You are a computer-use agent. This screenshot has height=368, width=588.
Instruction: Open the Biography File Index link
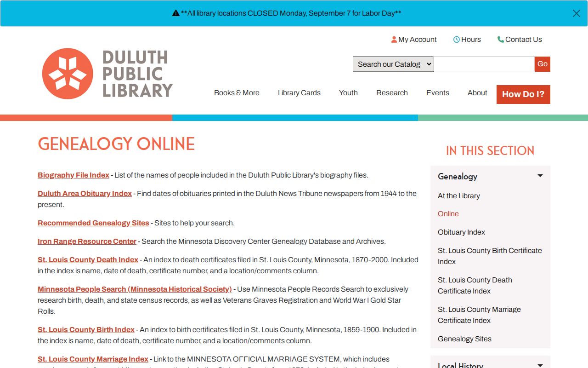coord(73,175)
